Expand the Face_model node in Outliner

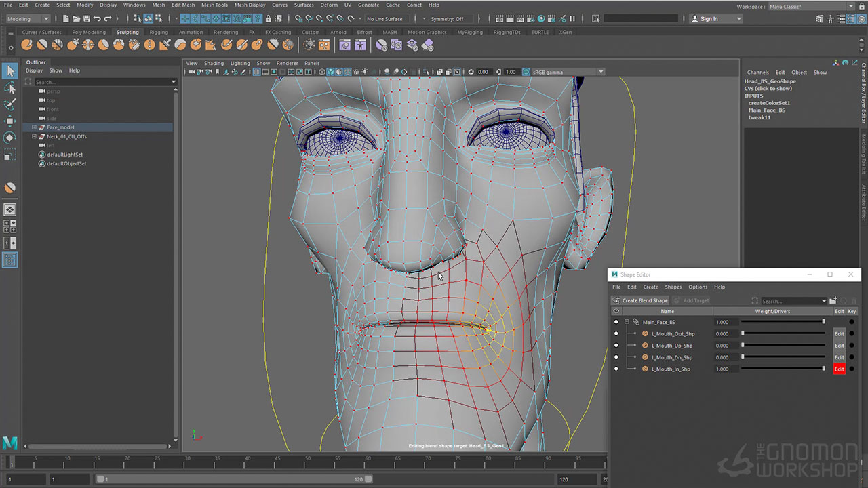[34, 127]
